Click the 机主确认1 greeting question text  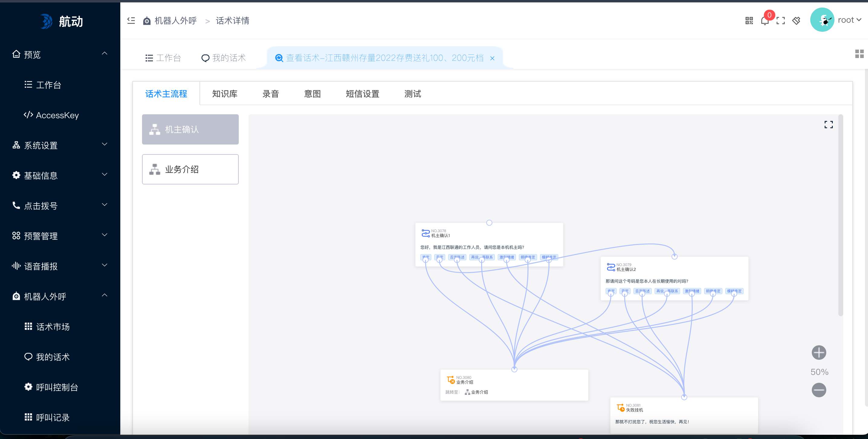(x=472, y=247)
